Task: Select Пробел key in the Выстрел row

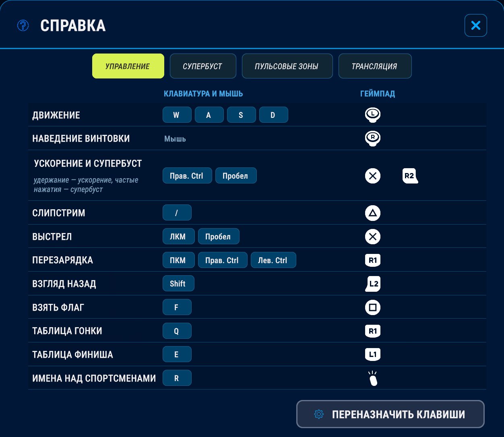Action: (219, 236)
